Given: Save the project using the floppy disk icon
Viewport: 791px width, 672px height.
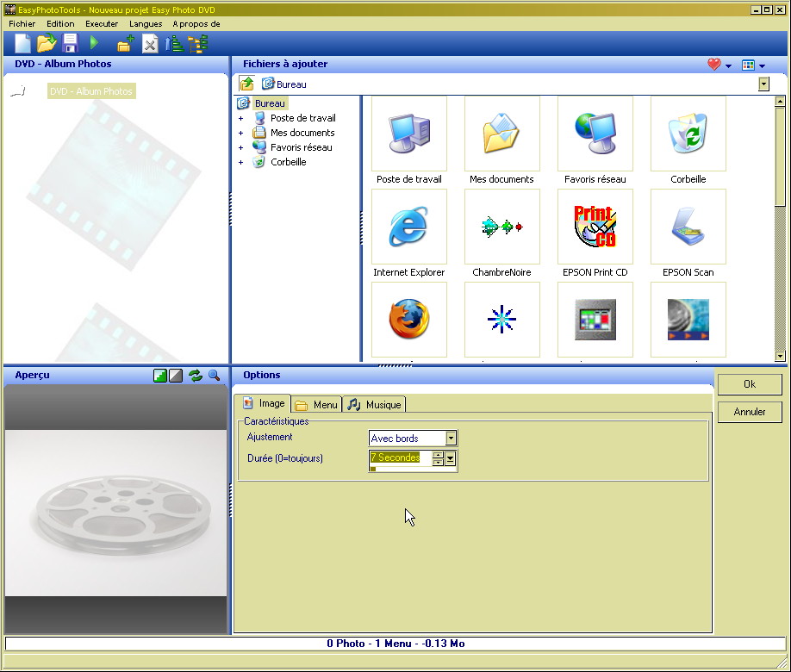Looking at the screenshot, I should pos(70,43).
